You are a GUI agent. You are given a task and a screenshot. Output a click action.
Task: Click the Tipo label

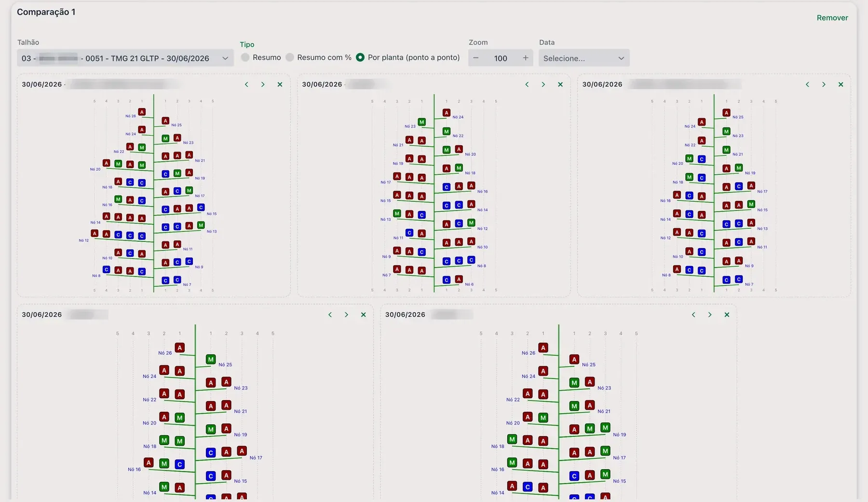(247, 44)
